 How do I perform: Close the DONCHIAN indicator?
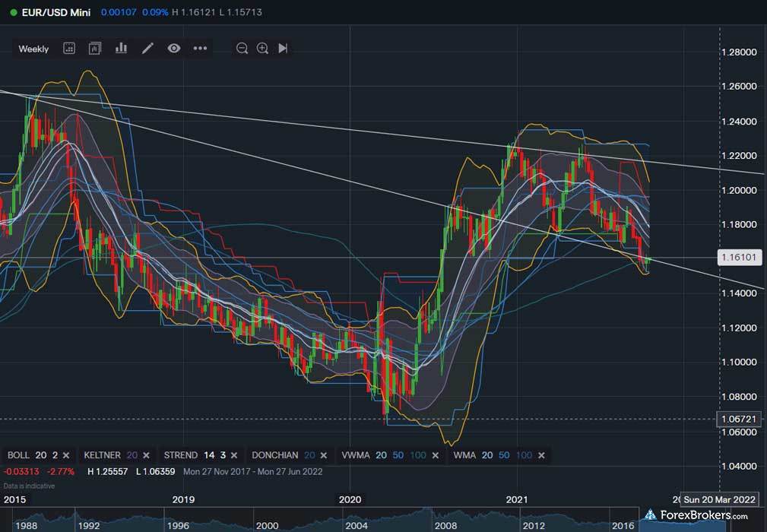tap(323, 455)
